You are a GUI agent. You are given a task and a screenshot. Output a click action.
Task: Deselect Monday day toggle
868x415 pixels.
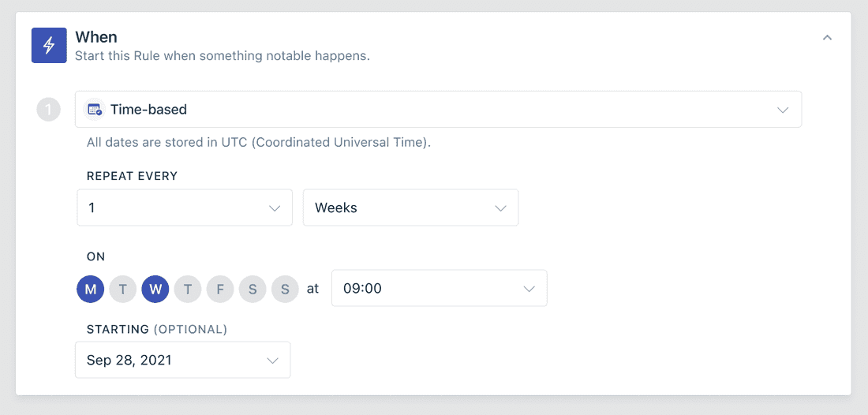click(91, 289)
